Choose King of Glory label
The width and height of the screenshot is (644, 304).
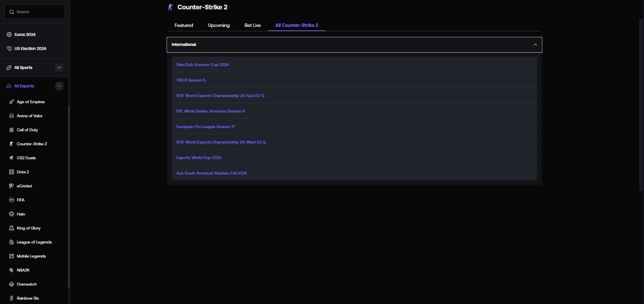coord(29,228)
